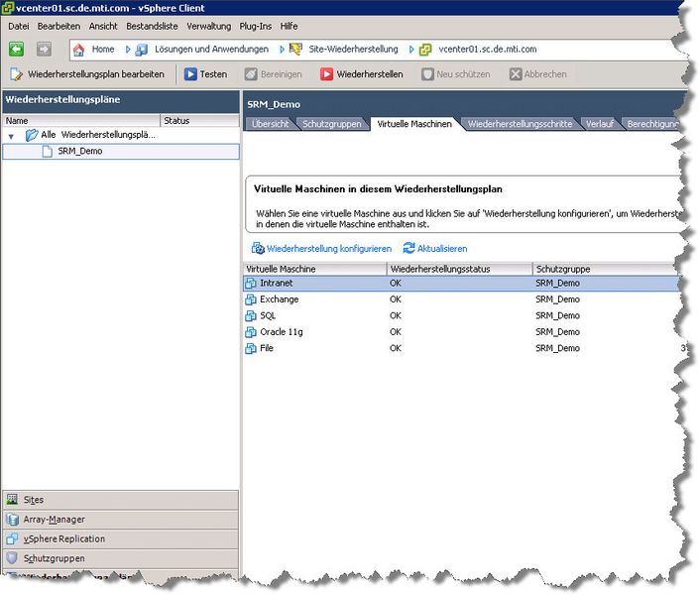Click the red Wiederherstellen play icon

(326, 74)
